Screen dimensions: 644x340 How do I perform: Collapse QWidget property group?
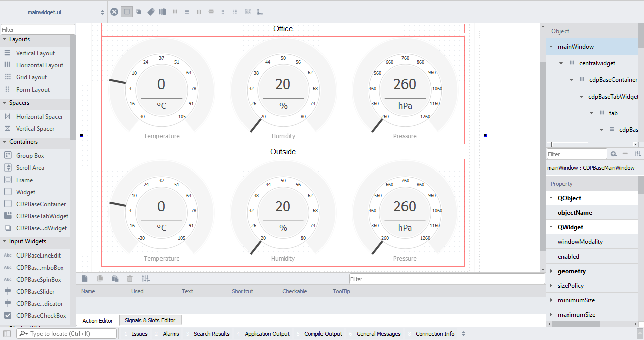tap(551, 227)
